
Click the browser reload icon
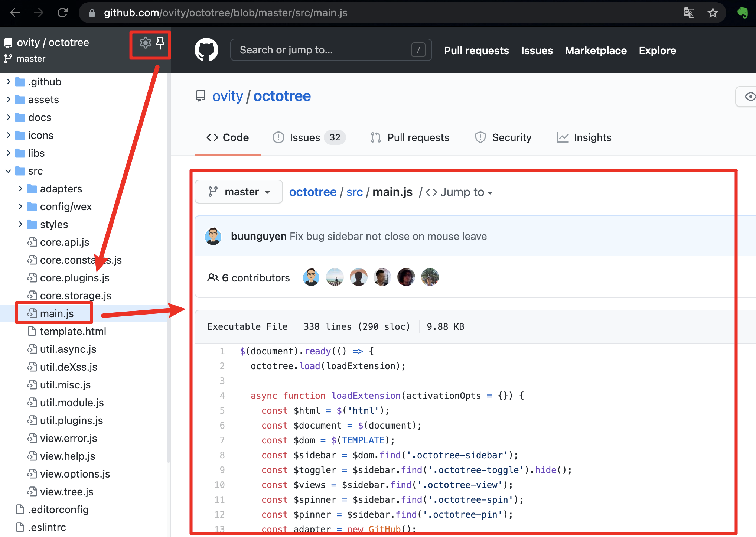click(x=62, y=13)
